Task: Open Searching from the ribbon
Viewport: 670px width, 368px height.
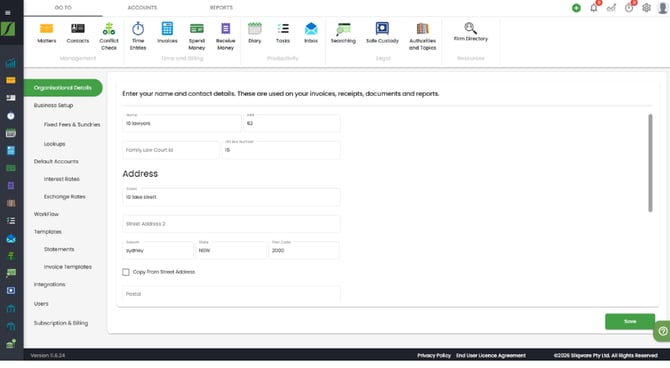Action: (x=343, y=33)
